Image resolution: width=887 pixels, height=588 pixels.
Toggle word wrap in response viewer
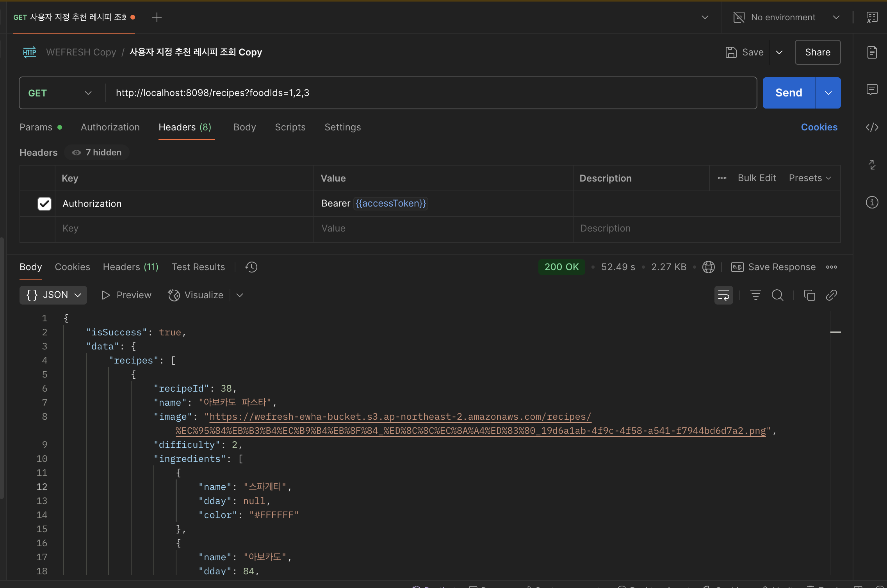723,295
